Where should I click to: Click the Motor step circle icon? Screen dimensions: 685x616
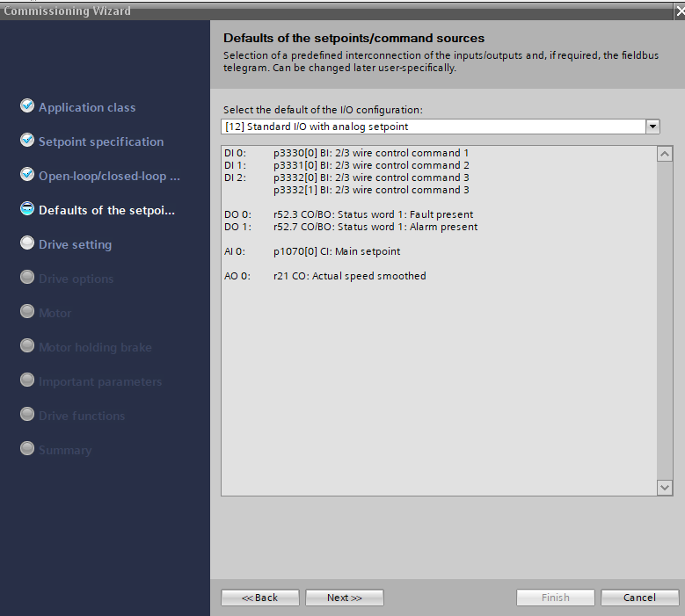tap(27, 311)
